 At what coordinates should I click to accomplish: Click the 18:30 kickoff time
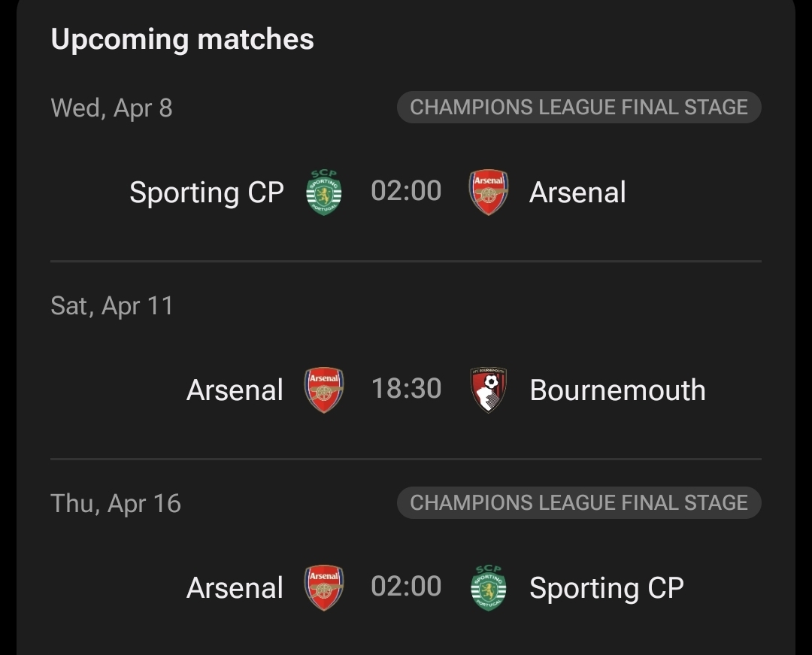pos(406,389)
